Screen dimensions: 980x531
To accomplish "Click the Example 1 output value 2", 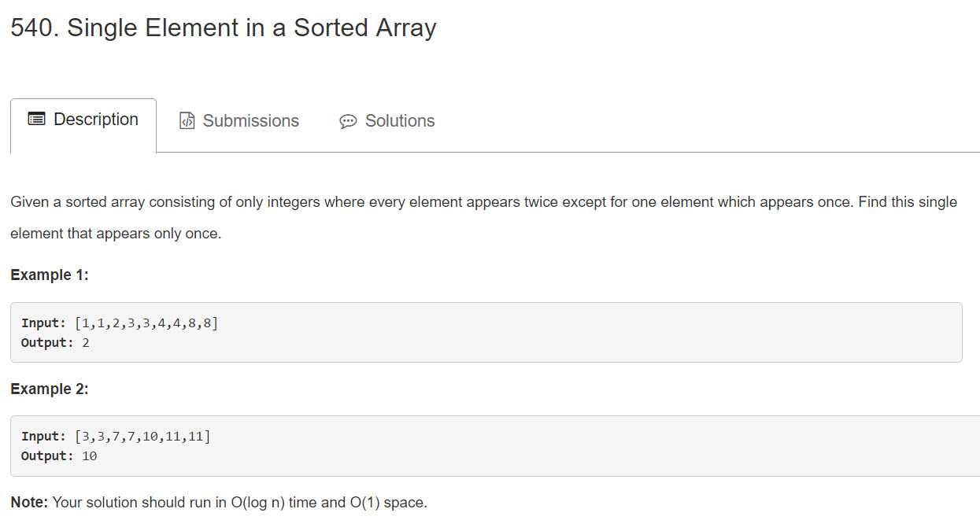I will pyautogui.click(x=86, y=343).
